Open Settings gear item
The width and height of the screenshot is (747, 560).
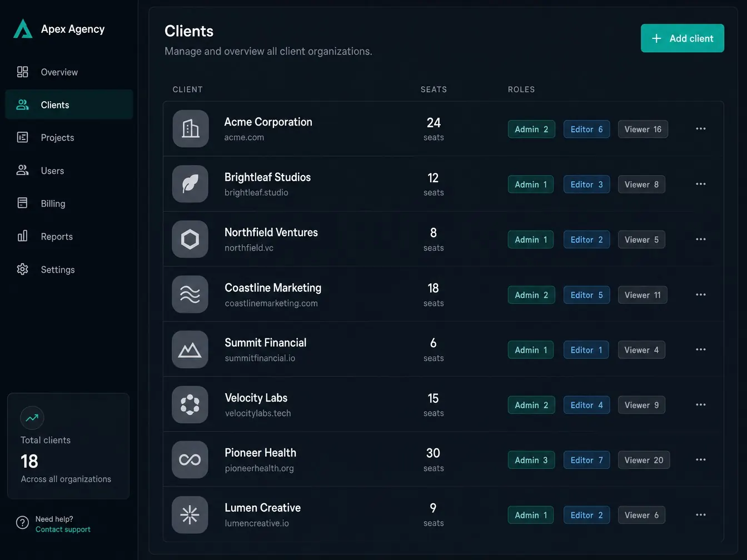tap(69, 269)
